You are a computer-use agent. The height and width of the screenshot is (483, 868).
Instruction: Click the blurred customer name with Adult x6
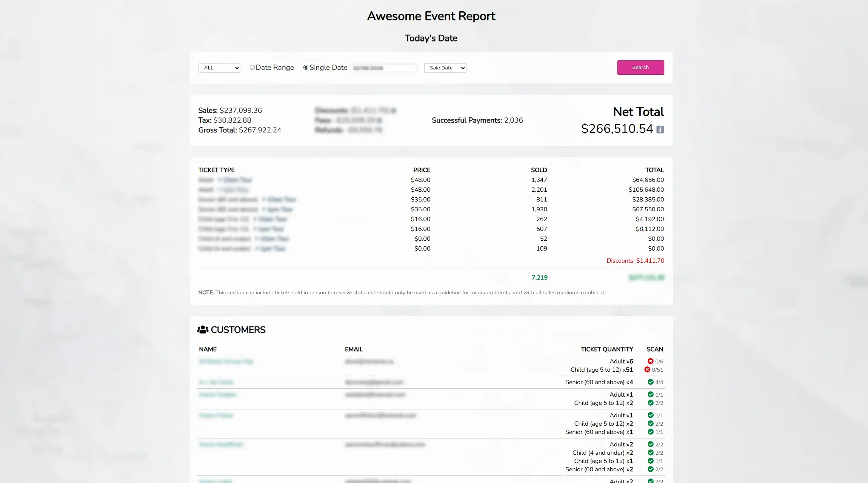point(226,361)
